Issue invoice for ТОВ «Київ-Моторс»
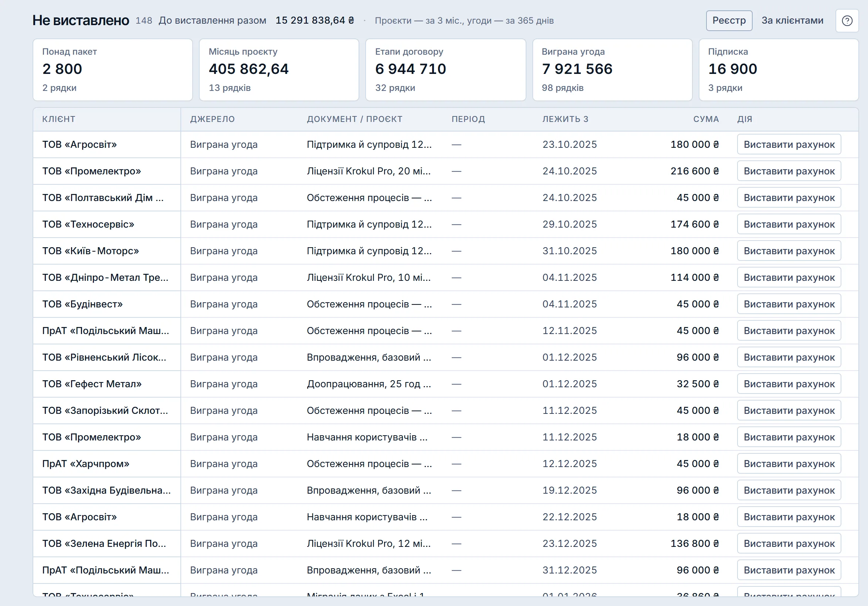The height and width of the screenshot is (606, 868). point(789,251)
